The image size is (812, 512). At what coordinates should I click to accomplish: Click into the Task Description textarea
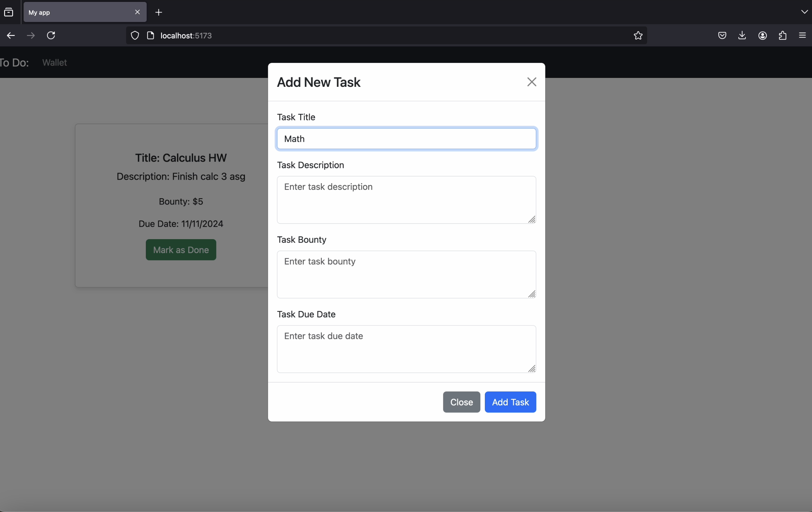(x=406, y=200)
